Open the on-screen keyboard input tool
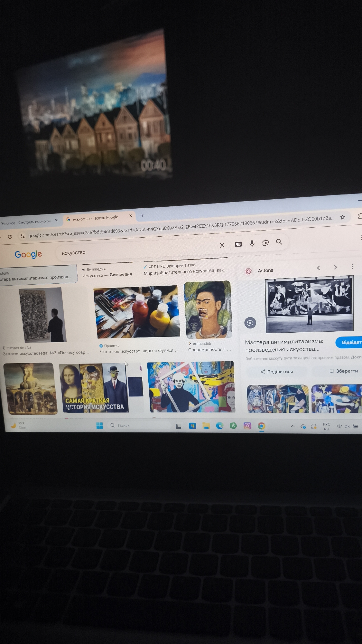Image resolution: width=362 pixels, height=644 pixels. [x=238, y=244]
